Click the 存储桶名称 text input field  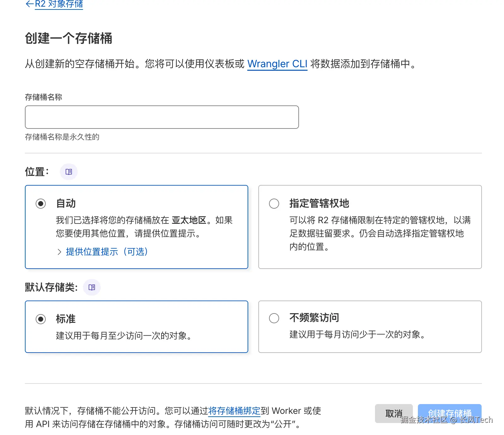pyautogui.click(x=162, y=117)
